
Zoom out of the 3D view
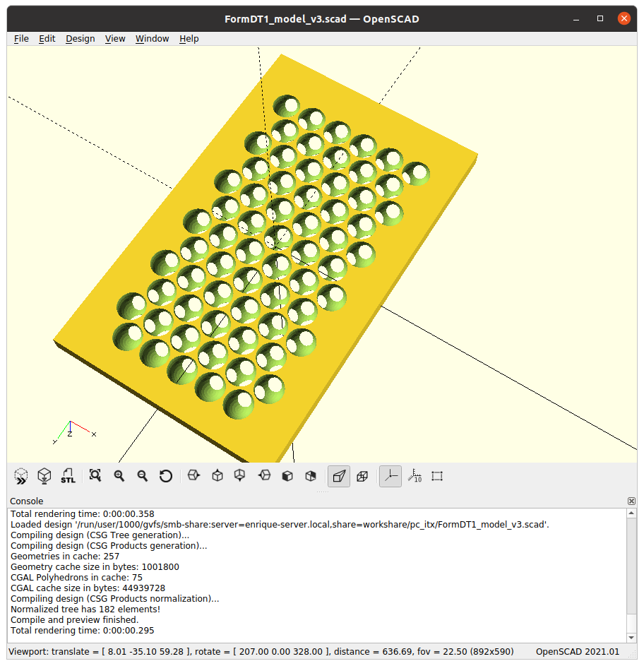pyautogui.click(x=143, y=476)
